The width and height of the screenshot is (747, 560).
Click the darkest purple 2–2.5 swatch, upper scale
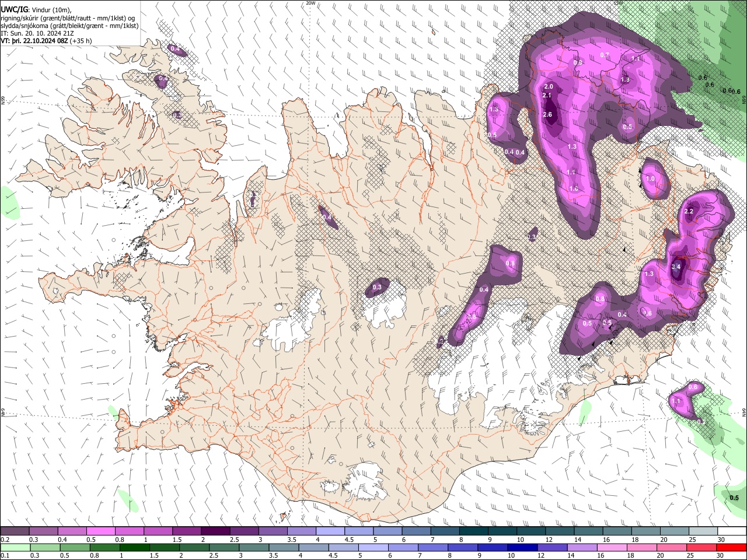coord(215,531)
